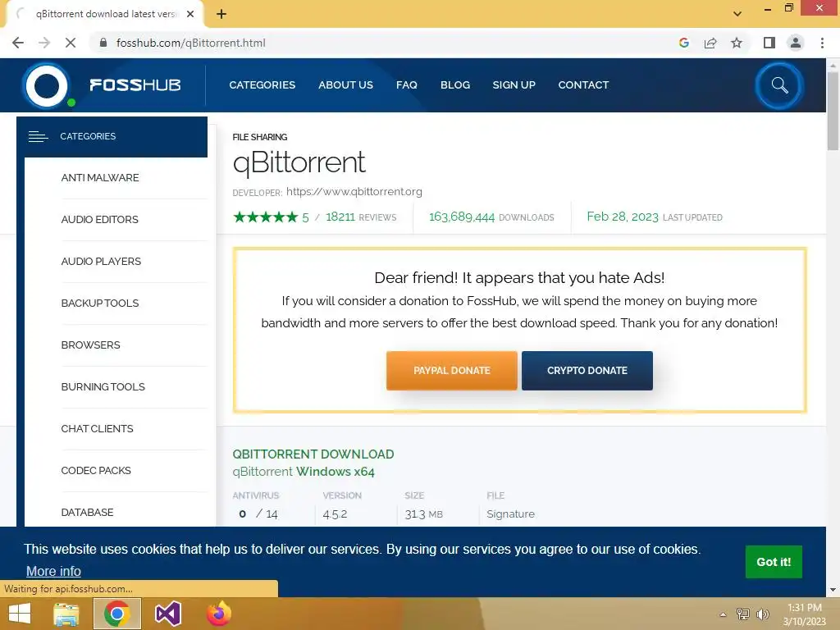The height and width of the screenshot is (630, 840).
Task: Click the FossHub logo
Action: (x=102, y=85)
